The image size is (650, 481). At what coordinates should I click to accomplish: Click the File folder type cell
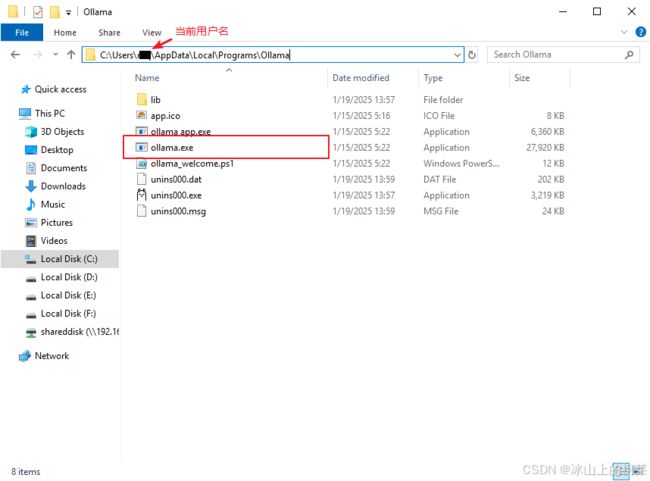(443, 100)
